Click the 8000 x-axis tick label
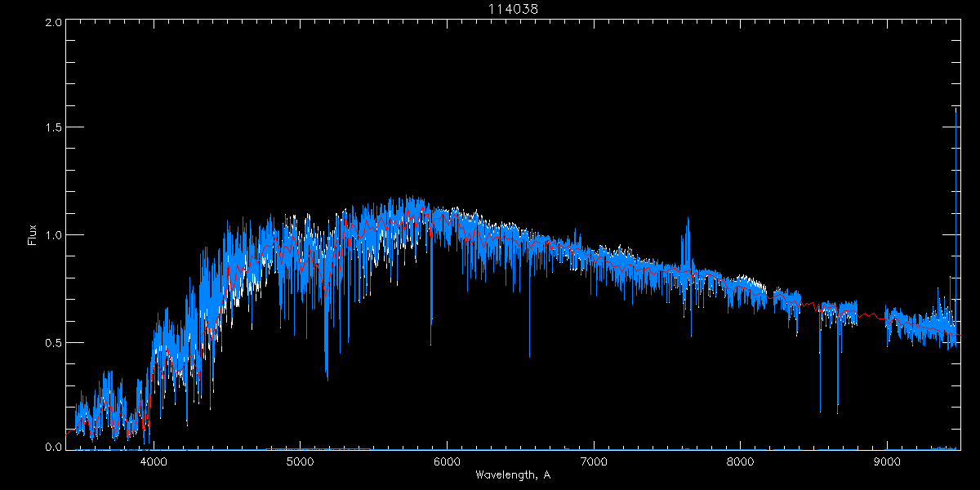 click(741, 461)
